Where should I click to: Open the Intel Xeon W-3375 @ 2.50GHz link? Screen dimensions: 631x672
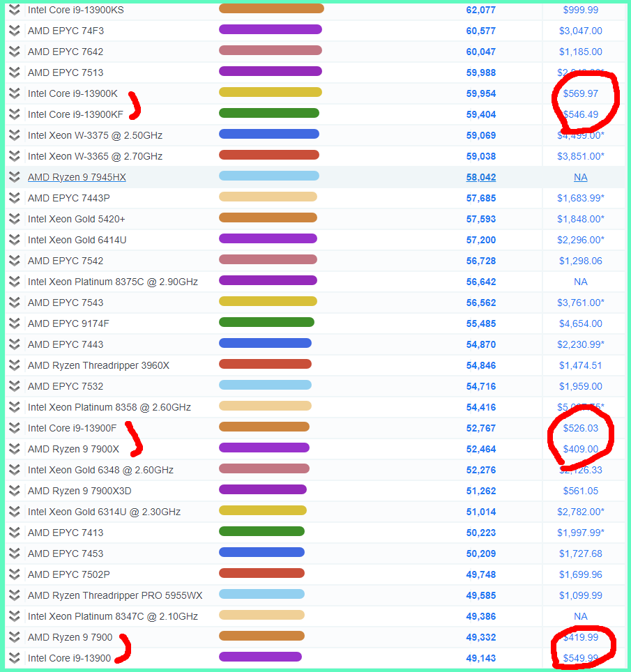click(x=95, y=135)
